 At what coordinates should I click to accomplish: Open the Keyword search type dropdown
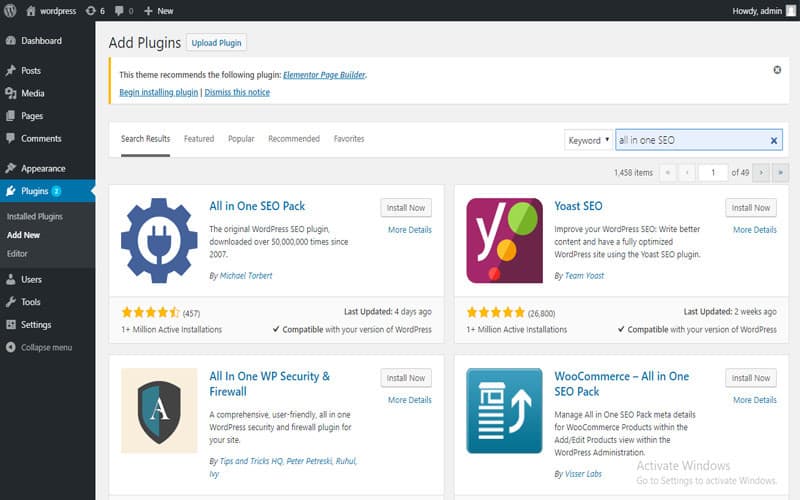(588, 140)
